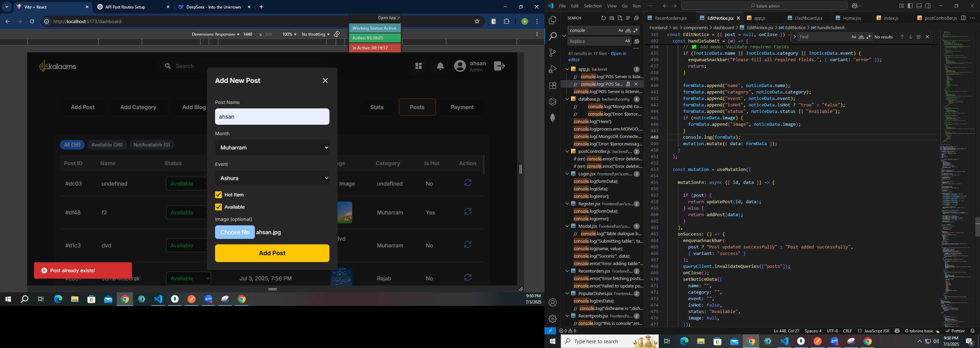Open the Dimensions: Responsive dropdown

coord(215,34)
